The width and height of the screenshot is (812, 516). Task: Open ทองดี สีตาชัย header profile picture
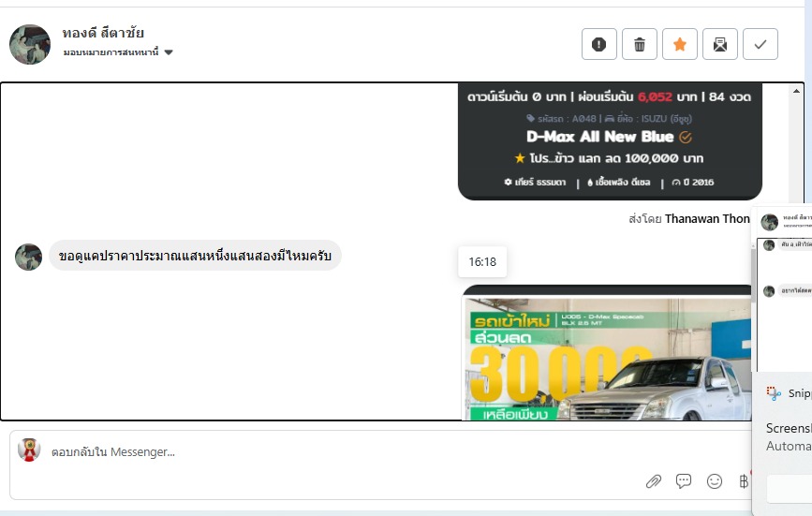click(x=30, y=44)
